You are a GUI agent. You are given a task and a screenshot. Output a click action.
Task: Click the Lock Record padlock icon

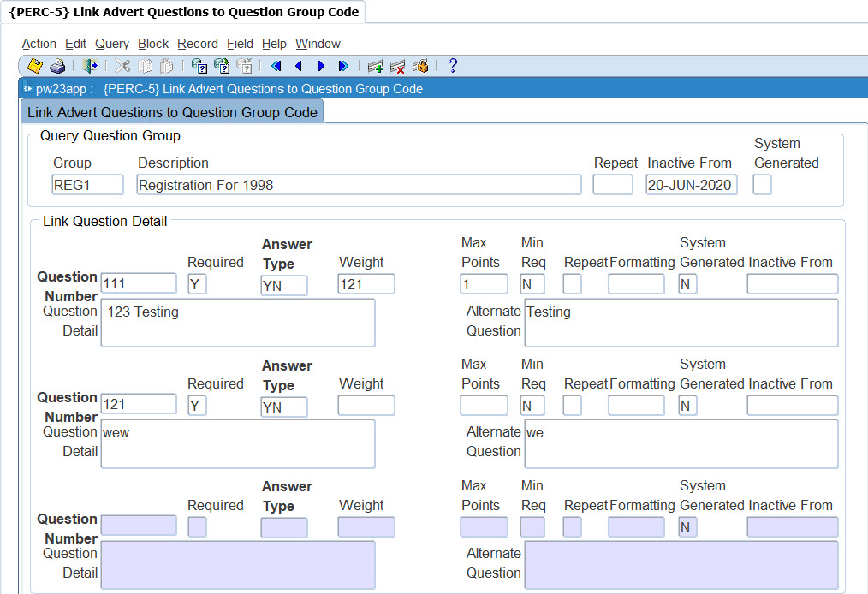coord(420,66)
